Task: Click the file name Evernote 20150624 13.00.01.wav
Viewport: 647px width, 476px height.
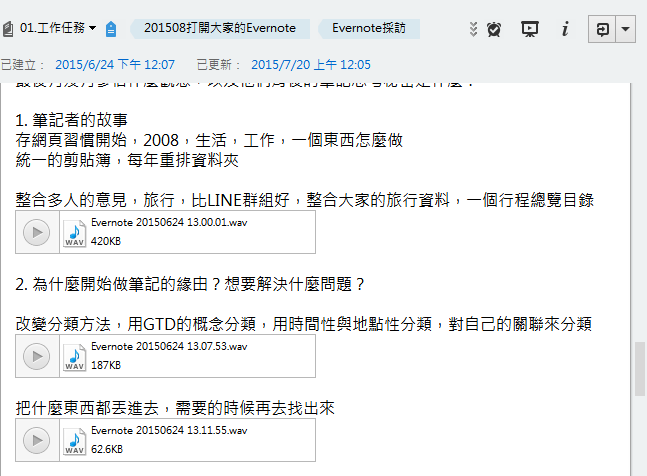Action: point(169,223)
